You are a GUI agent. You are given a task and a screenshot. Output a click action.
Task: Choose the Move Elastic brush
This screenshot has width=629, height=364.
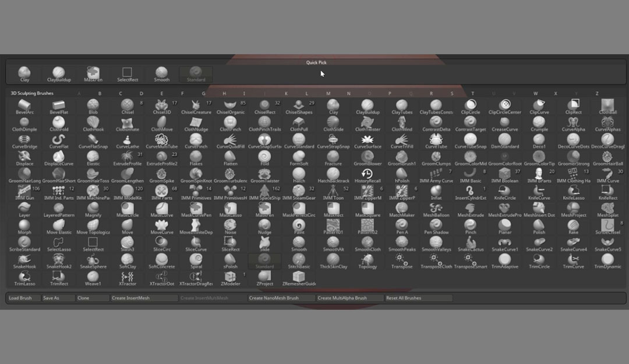59,228
